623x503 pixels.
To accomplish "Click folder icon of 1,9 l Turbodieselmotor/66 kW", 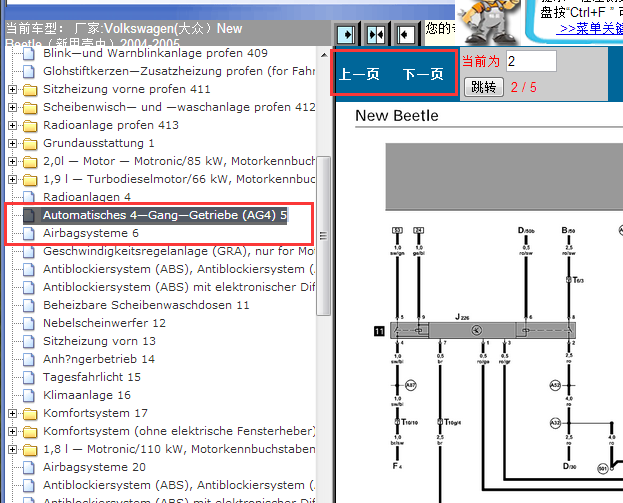I will click(30, 180).
